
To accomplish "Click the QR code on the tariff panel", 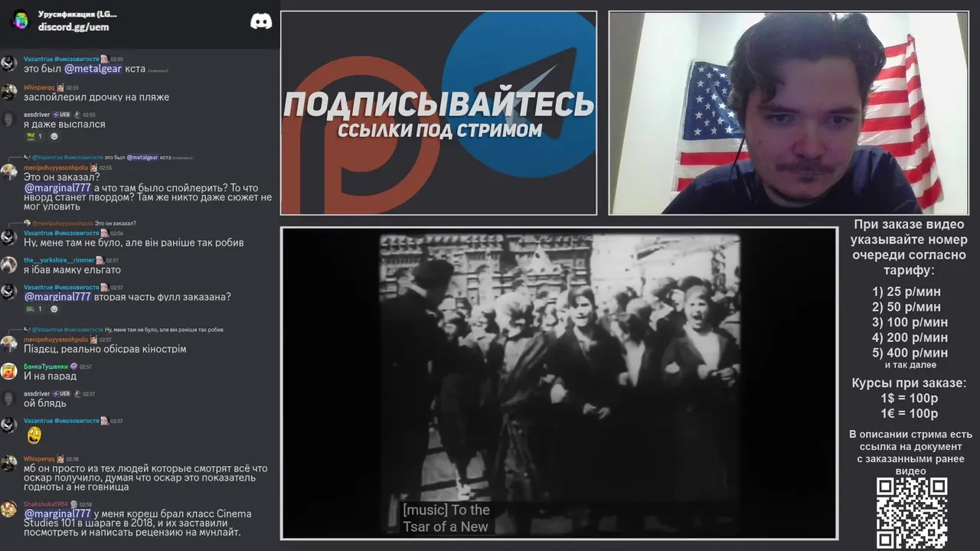I will [911, 513].
